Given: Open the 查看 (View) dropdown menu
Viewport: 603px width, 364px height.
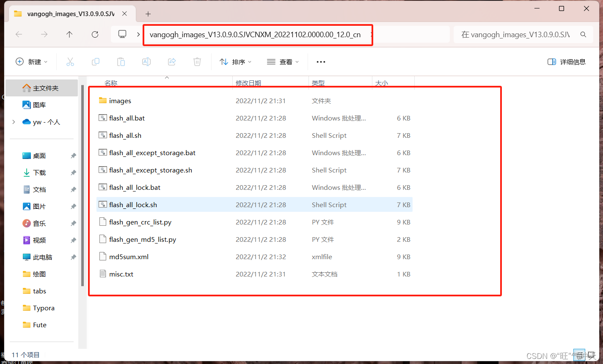Looking at the screenshot, I should 283,62.
